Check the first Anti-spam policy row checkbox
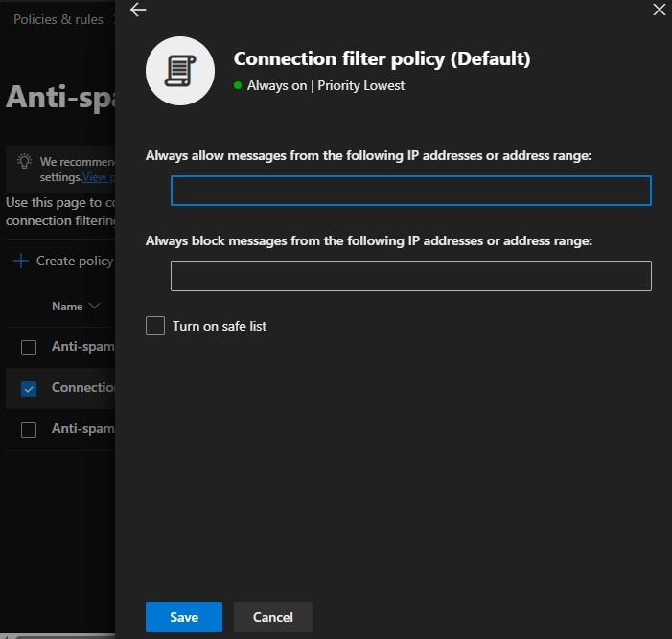The height and width of the screenshot is (639, 672). pos(29,348)
